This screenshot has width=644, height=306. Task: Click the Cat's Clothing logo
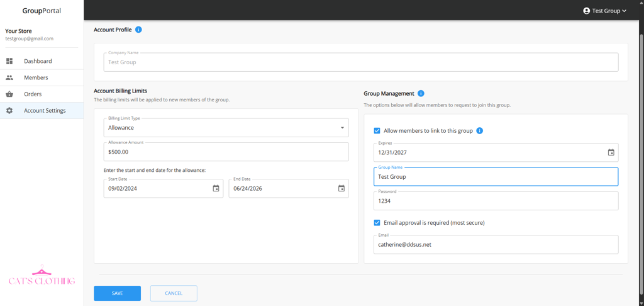(42, 276)
